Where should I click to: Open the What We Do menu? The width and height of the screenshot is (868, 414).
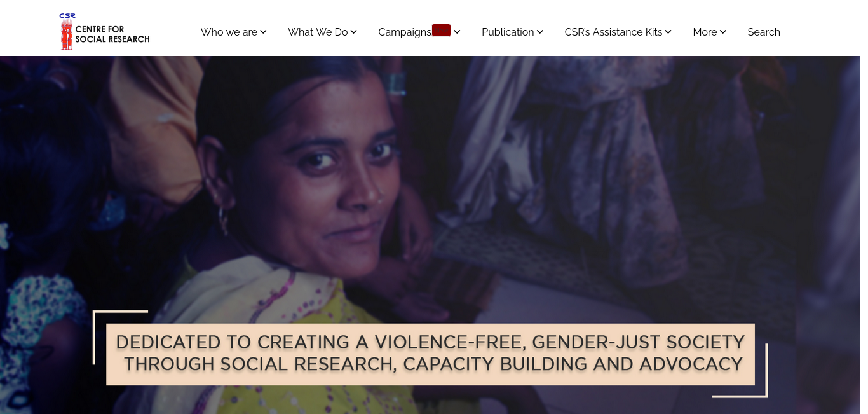click(318, 32)
